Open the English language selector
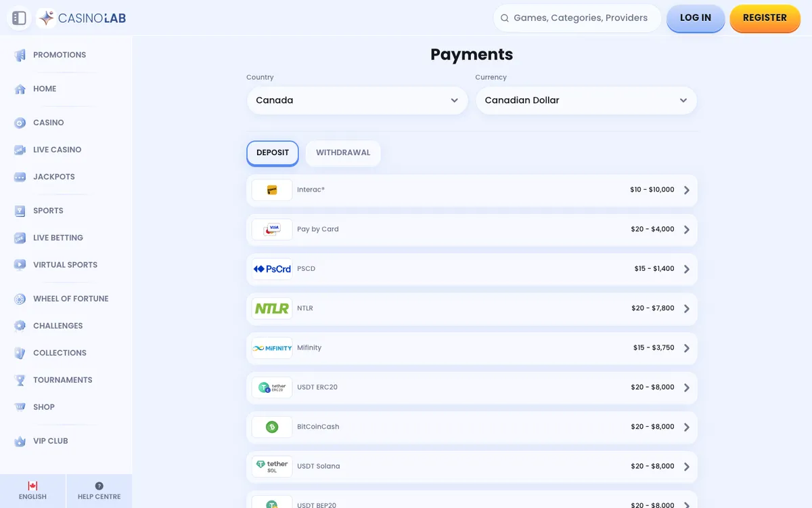Image resolution: width=812 pixels, height=508 pixels. pyautogui.click(x=32, y=491)
